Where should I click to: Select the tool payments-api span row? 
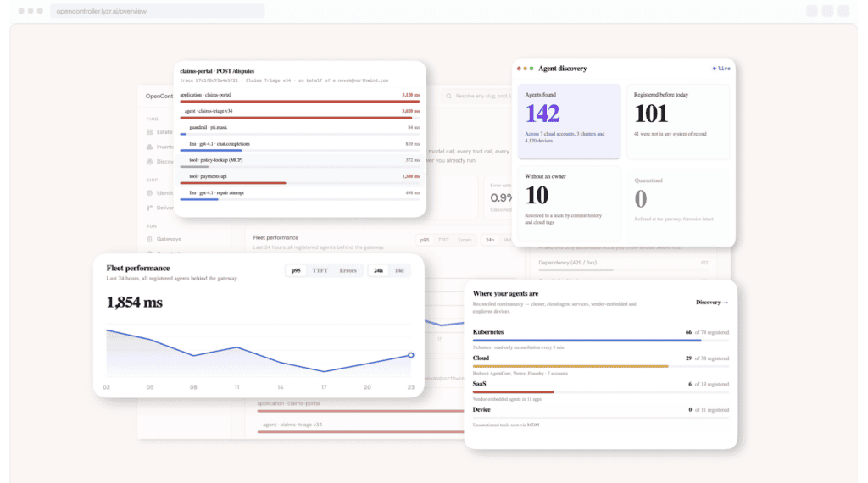(x=299, y=179)
